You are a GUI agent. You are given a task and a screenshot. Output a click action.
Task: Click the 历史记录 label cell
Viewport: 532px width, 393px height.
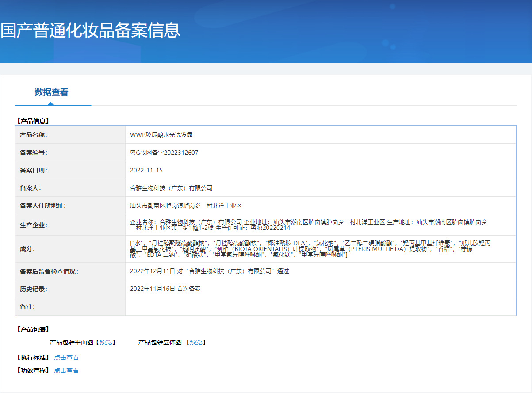click(70, 289)
